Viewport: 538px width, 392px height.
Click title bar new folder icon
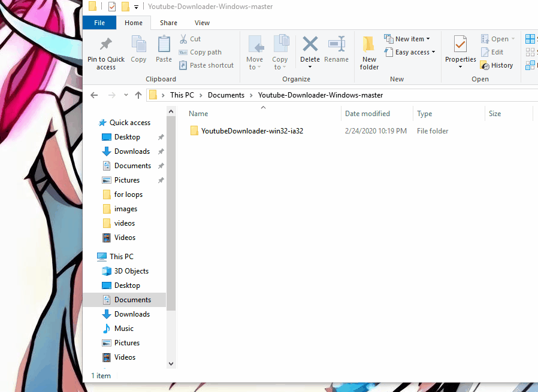(126, 7)
